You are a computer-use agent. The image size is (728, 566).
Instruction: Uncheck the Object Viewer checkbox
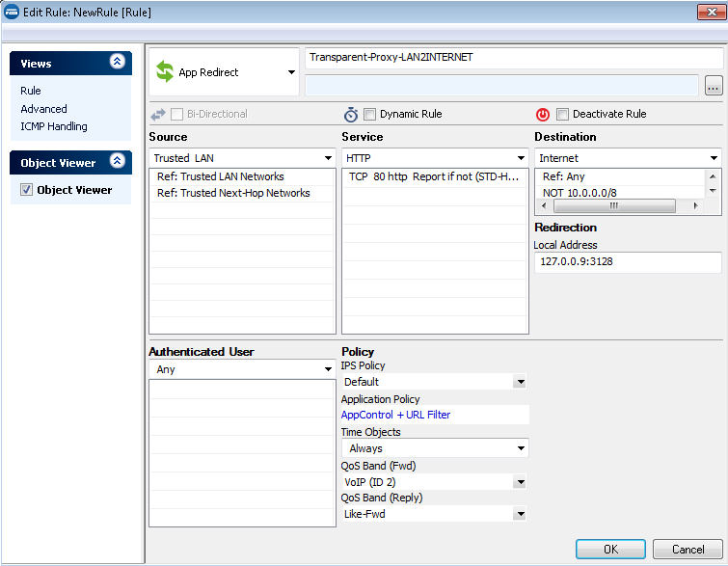26,189
